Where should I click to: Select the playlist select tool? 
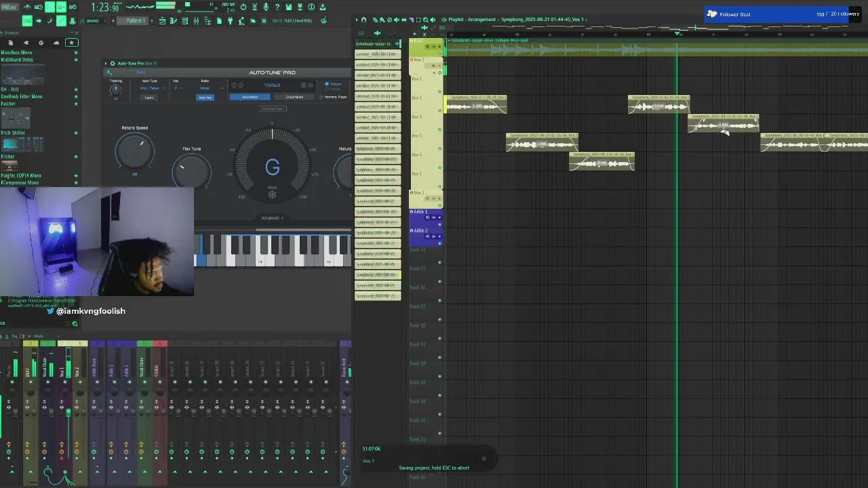point(418,20)
